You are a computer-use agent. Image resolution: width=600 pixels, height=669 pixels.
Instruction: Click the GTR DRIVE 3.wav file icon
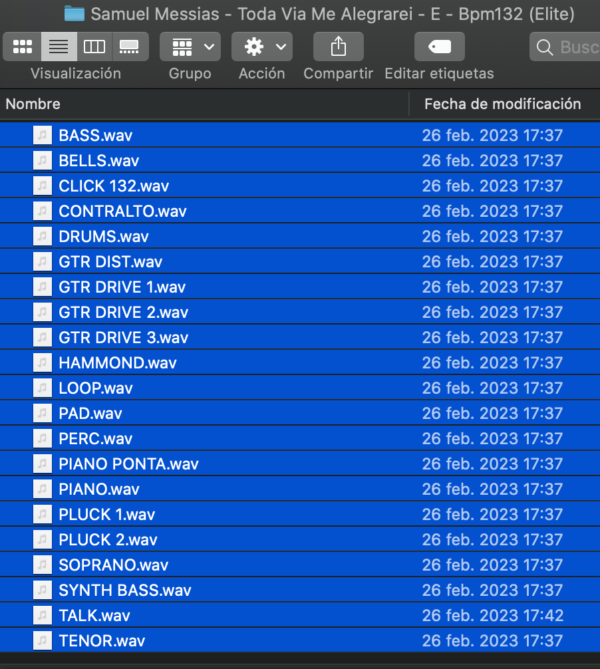pyautogui.click(x=42, y=337)
